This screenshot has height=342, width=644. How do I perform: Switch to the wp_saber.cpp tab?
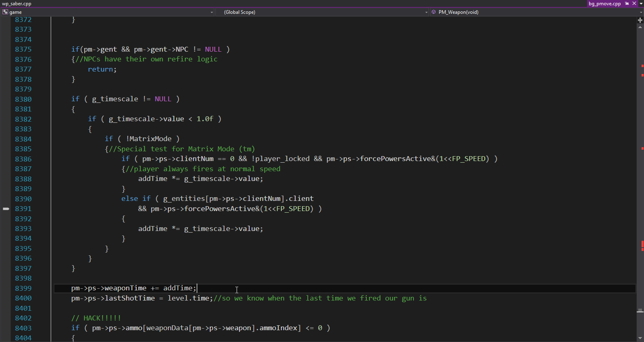pyautogui.click(x=17, y=4)
